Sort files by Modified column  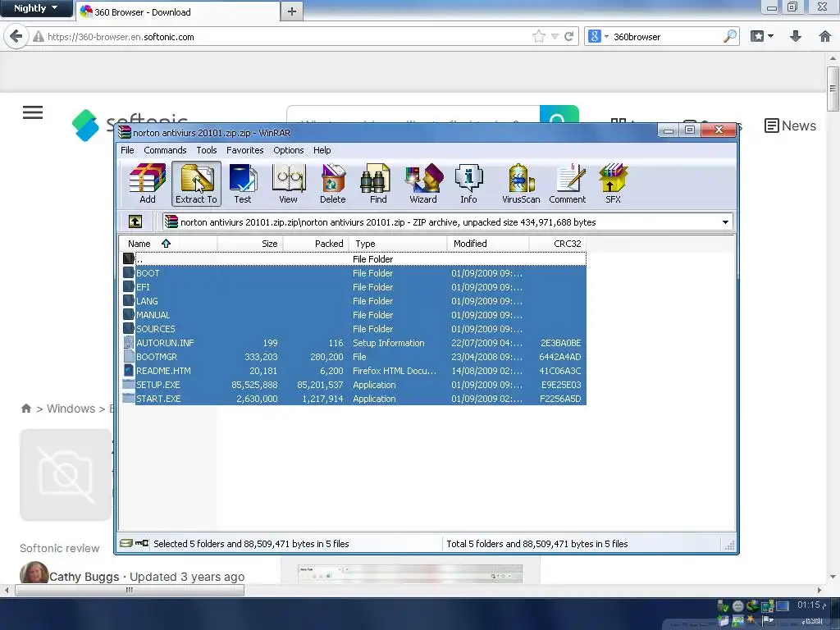coord(488,243)
